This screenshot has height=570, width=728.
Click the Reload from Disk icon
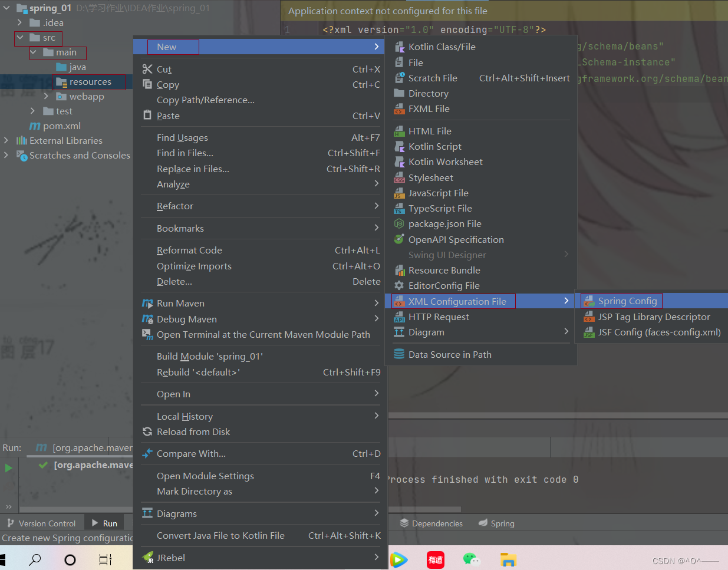click(x=147, y=431)
